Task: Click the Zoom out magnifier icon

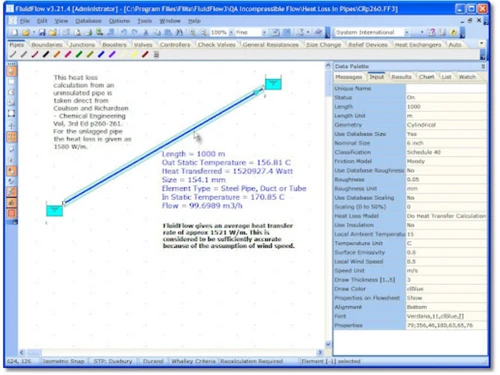Action: pyautogui.click(x=203, y=32)
